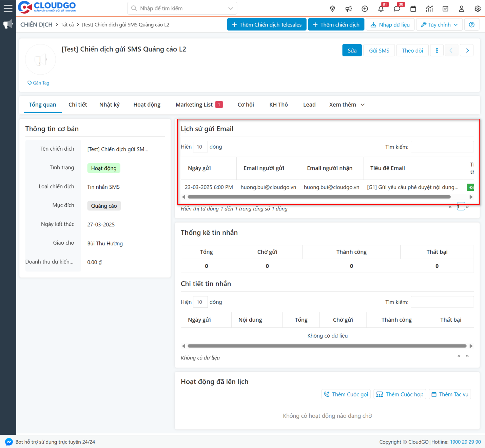The height and width of the screenshot is (448, 485).
Task: Go to next campaign record arrow
Action: [x=467, y=51]
